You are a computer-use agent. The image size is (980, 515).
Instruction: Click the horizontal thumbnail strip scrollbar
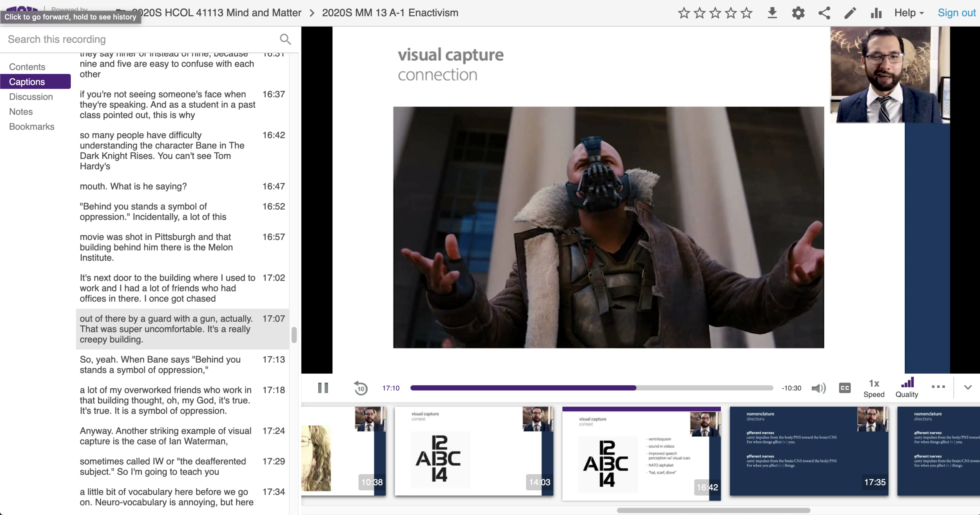point(713,510)
